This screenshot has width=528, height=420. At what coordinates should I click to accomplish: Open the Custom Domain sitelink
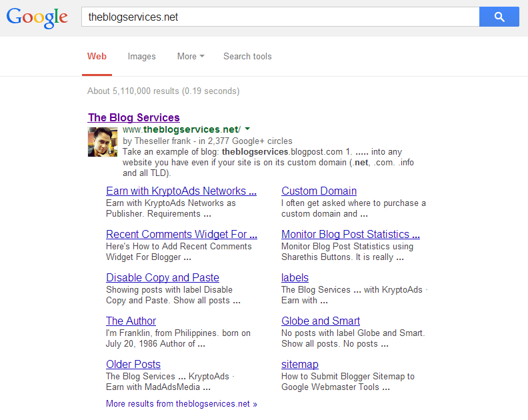319,191
